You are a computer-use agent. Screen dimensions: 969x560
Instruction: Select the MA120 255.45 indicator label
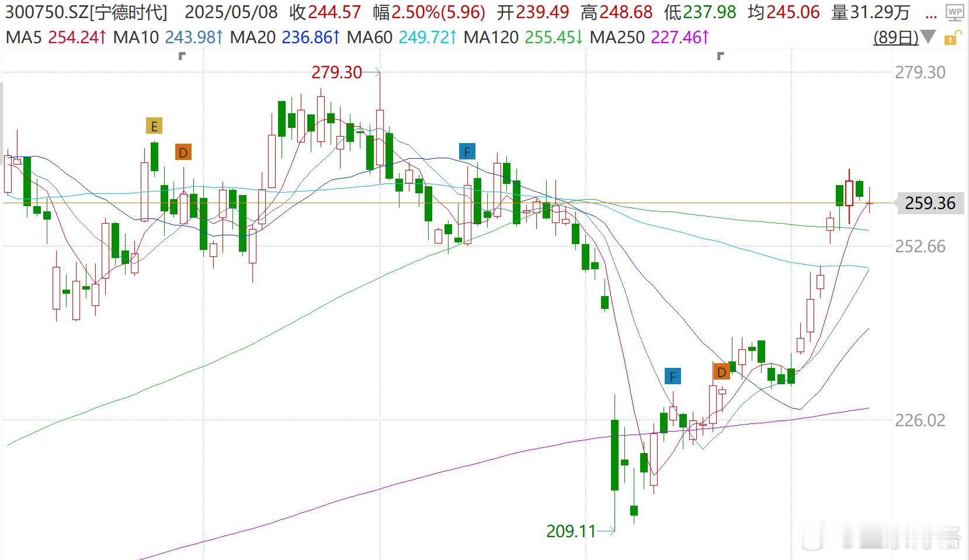tap(524, 38)
